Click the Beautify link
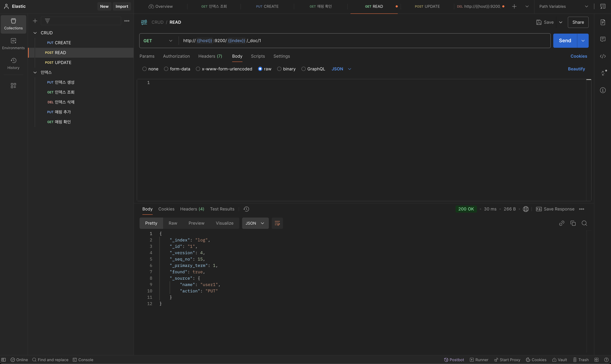This screenshot has width=611, height=364. (x=576, y=69)
